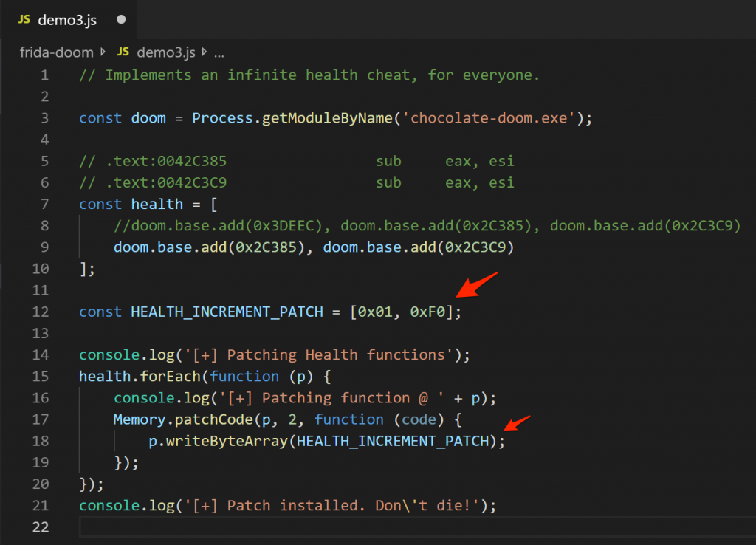Select the demo3.js editor tab

click(x=66, y=20)
